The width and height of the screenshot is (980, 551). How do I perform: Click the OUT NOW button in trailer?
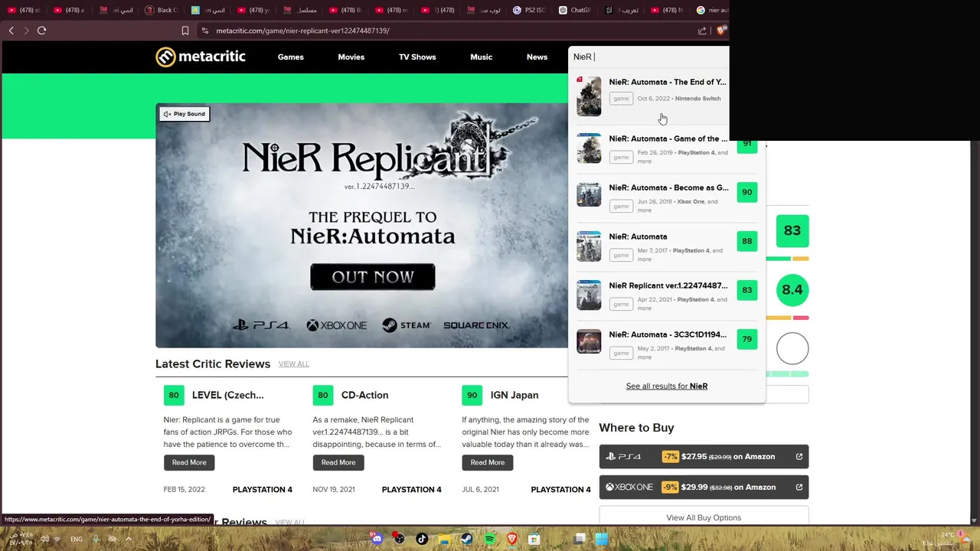coord(373,277)
